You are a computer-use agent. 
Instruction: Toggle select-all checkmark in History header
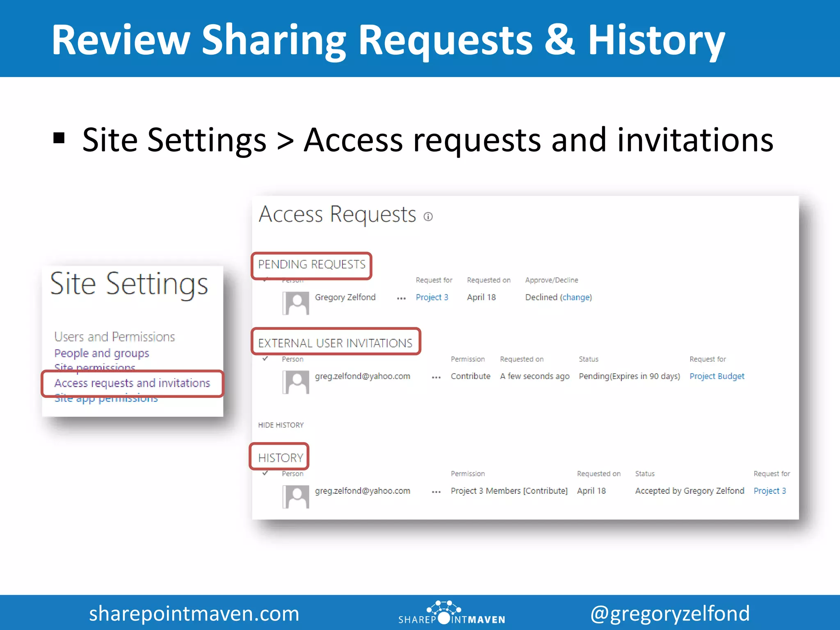[x=265, y=473]
